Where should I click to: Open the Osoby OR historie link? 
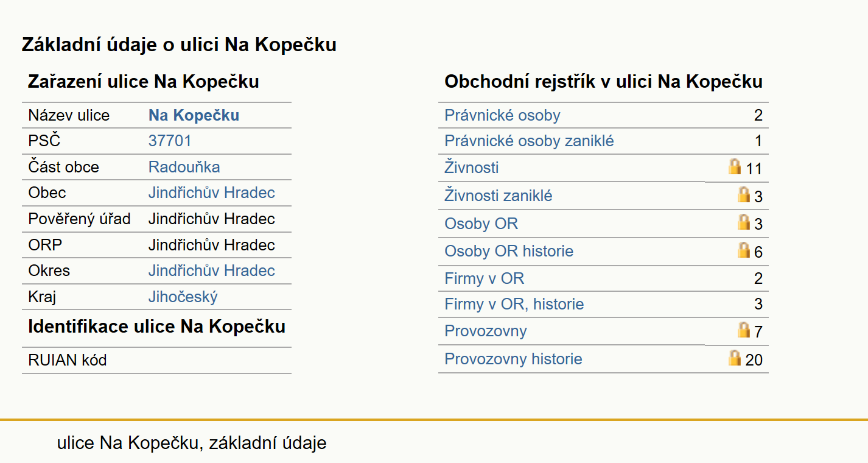click(x=509, y=251)
